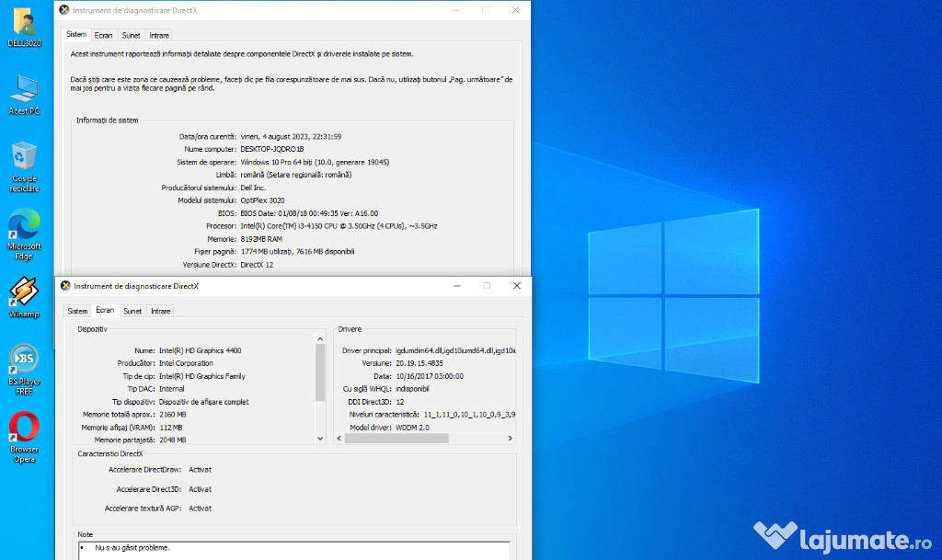This screenshot has width=942, height=560.
Task: Open the Acest PC desktop icon
Action: pos(24,90)
